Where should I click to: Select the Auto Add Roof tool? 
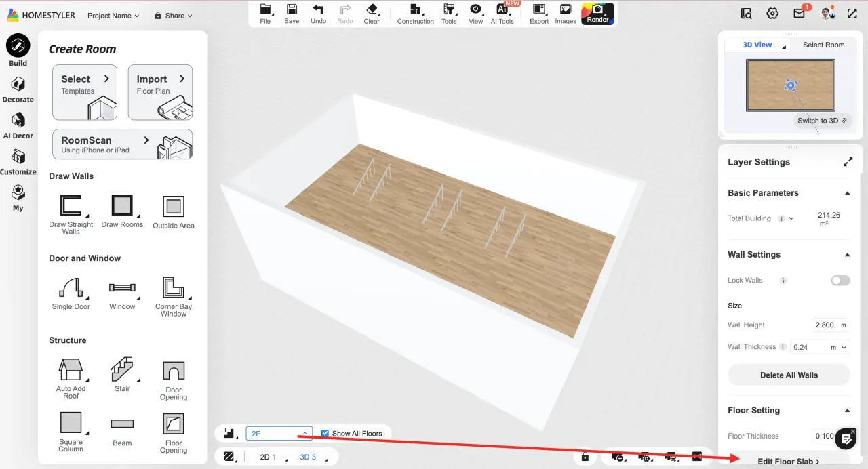coord(71,378)
